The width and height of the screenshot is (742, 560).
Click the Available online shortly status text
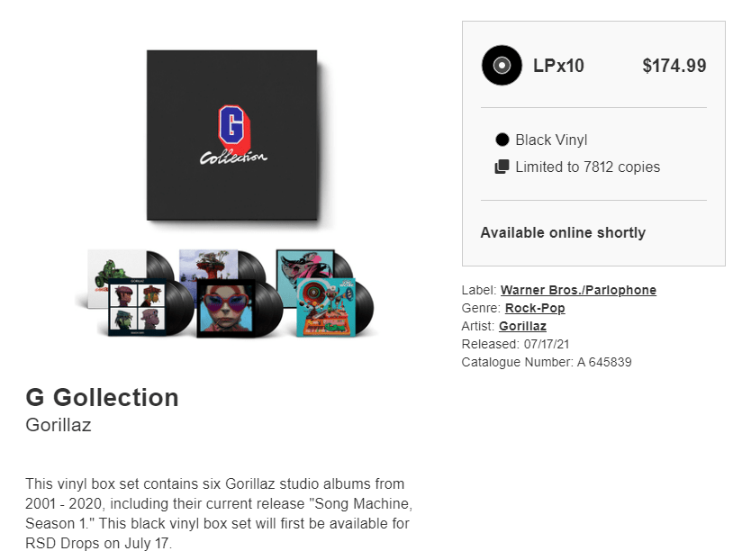(x=563, y=232)
